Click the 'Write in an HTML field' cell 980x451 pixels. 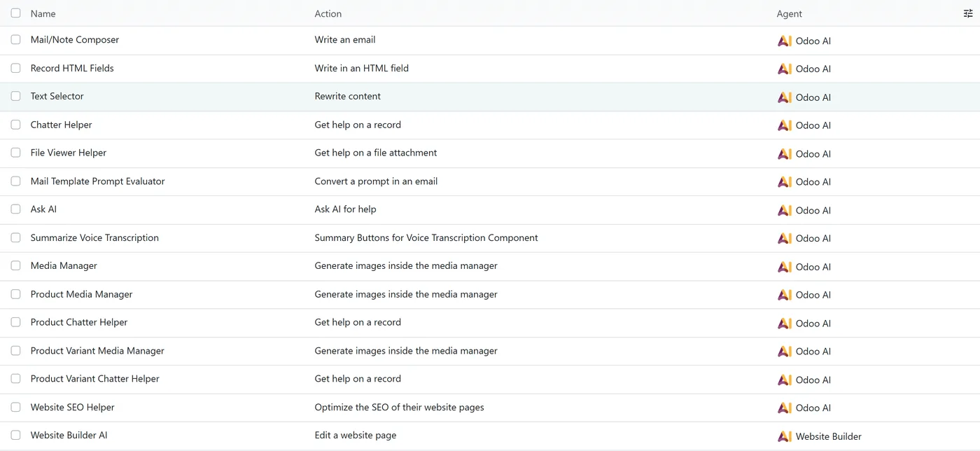pyautogui.click(x=361, y=68)
